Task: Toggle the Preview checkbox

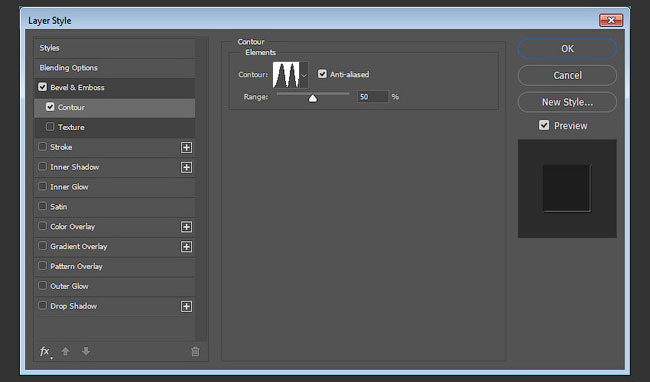Action: [x=544, y=125]
